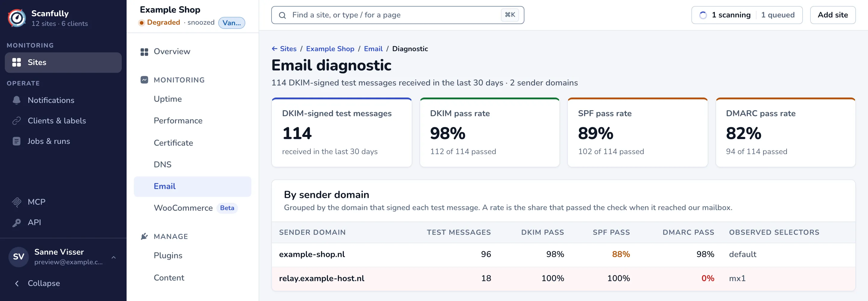Click the orange Degraded status dot
The height and width of the screenshot is (301, 868).
(x=142, y=23)
